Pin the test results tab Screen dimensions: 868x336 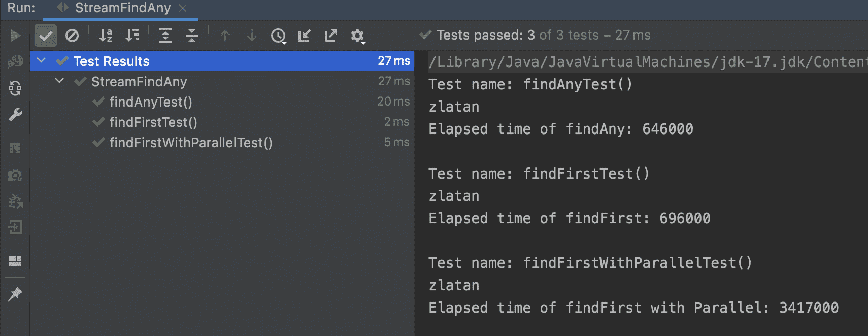[x=15, y=293]
